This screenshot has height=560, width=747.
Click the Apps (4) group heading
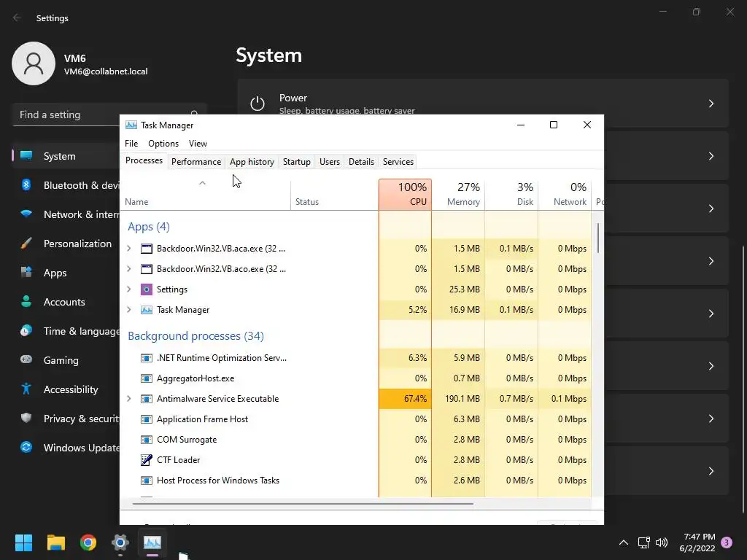pos(149,227)
